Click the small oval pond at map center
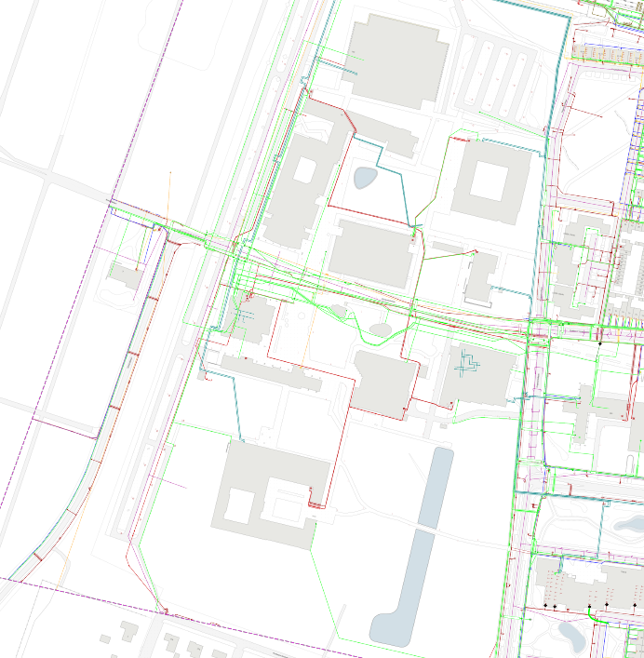 tap(381, 329)
